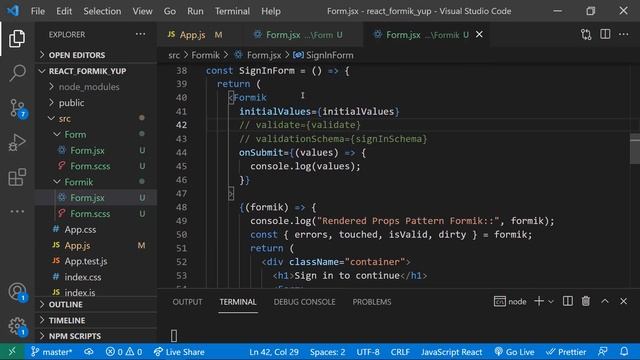
Task: Collapse the Formik folder
Action: click(x=96, y=182)
